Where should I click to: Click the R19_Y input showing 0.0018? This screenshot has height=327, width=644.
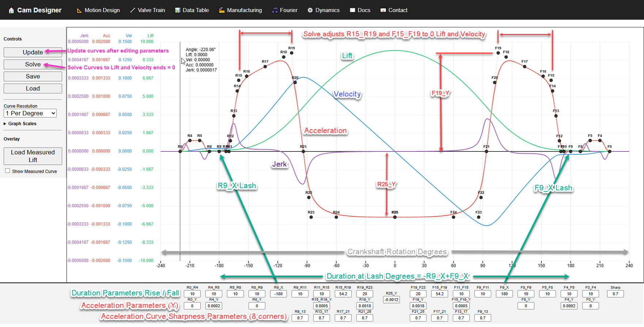tap(365, 306)
